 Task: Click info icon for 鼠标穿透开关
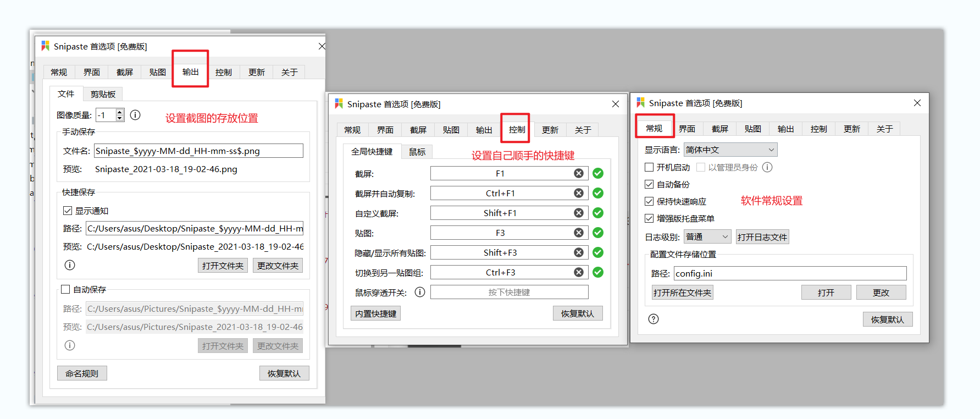point(420,292)
